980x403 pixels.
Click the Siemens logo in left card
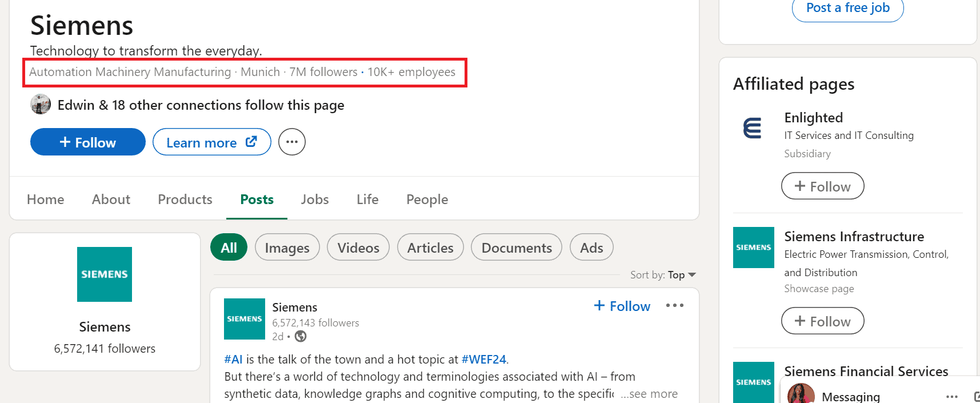pos(105,274)
